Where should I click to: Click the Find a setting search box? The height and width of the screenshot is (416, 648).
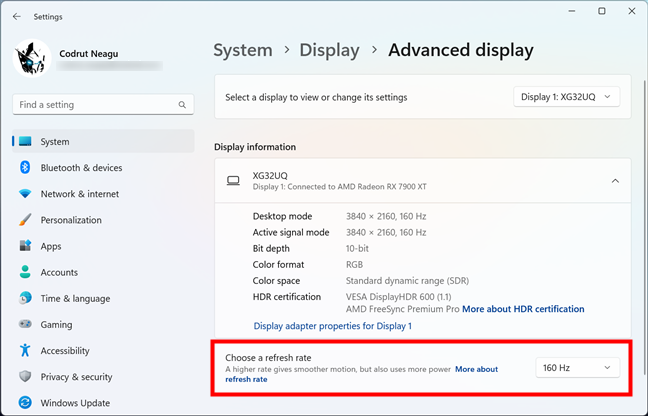pyautogui.click(x=103, y=105)
